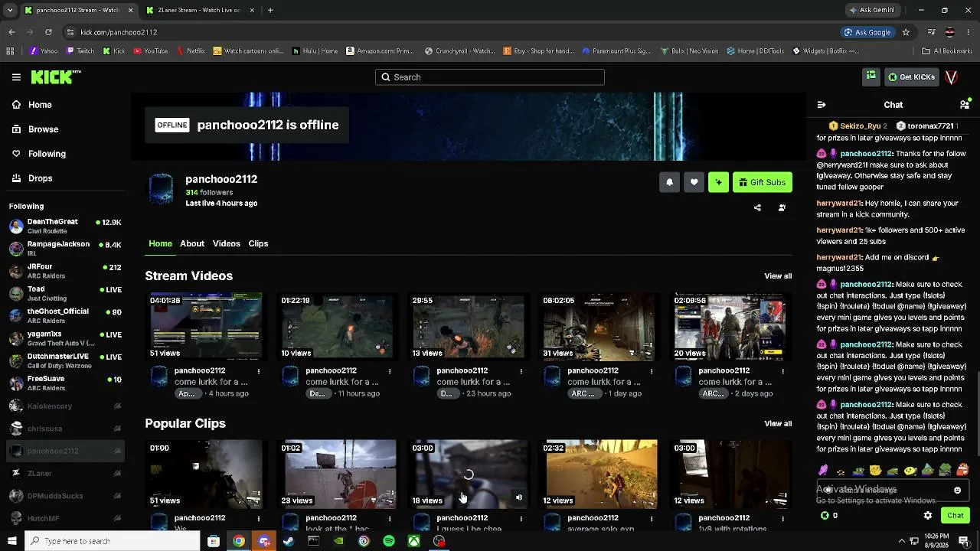
Task: Switch to the Clips tab
Action: pos(258,243)
